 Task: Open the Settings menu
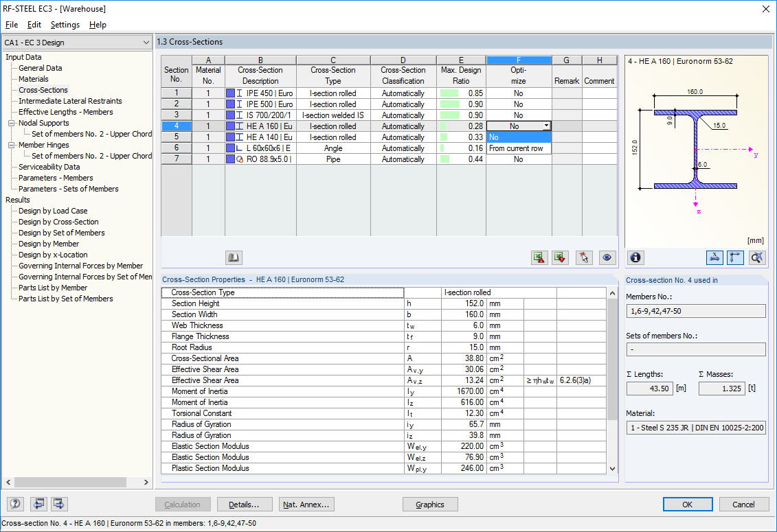click(x=65, y=25)
